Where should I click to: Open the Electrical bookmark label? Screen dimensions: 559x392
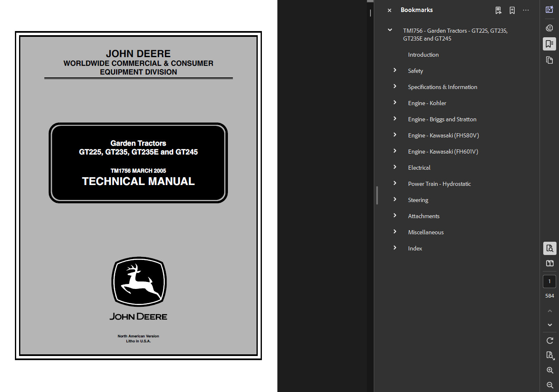[x=419, y=168]
